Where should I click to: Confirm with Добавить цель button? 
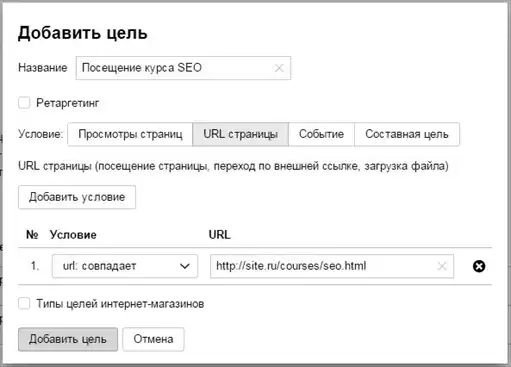point(68,339)
